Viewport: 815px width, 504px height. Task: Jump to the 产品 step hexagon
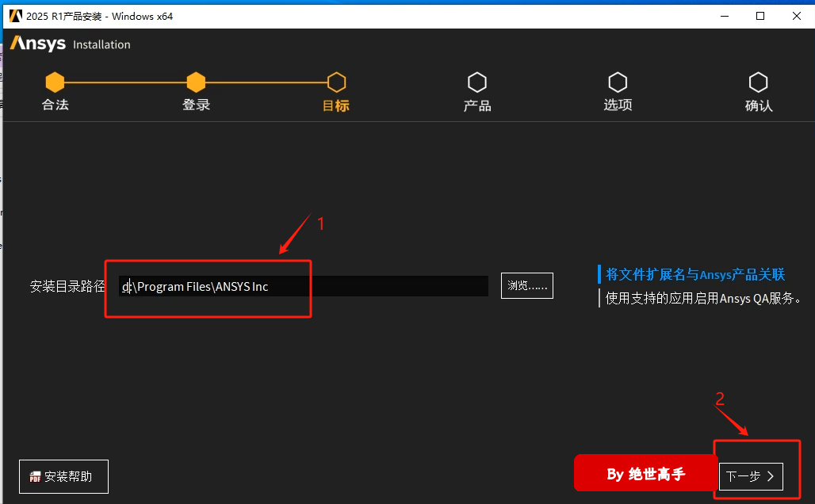477,82
